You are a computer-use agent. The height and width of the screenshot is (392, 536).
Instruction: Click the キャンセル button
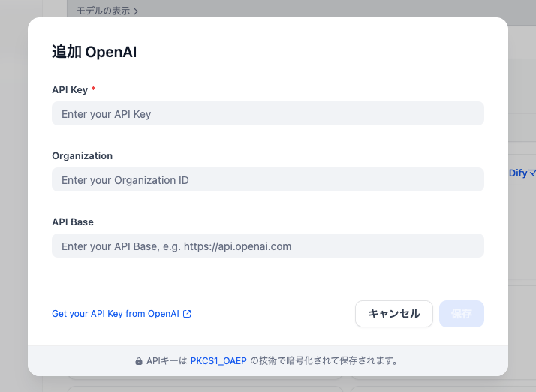[394, 314]
